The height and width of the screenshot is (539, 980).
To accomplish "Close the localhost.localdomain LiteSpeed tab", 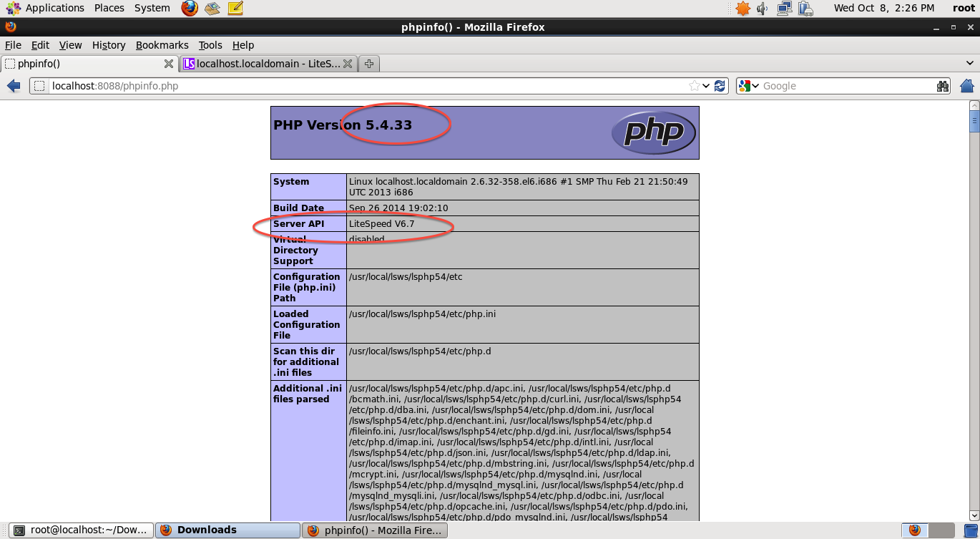I will [348, 64].
